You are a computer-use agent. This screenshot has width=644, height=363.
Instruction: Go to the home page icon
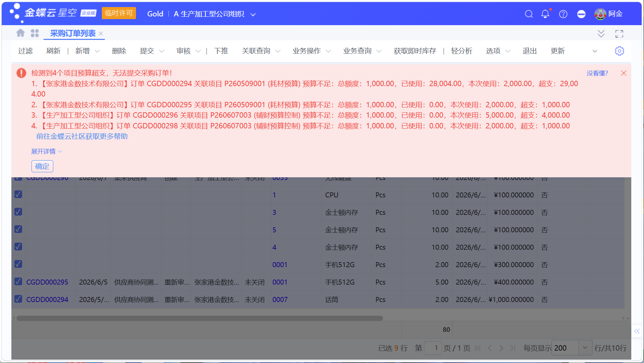[20, 33]
